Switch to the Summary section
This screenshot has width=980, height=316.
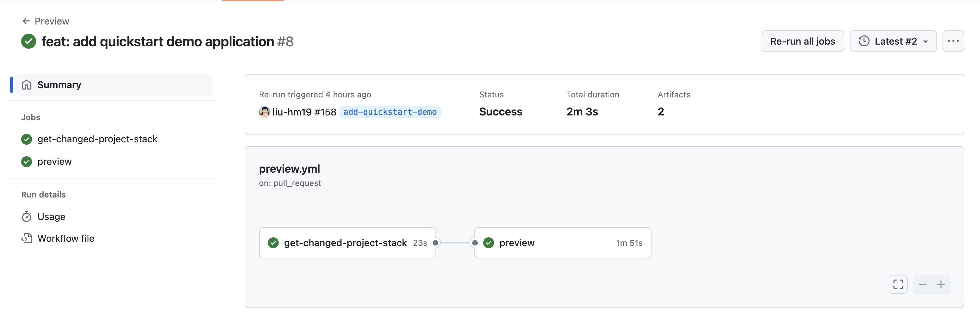pos(59,85)
